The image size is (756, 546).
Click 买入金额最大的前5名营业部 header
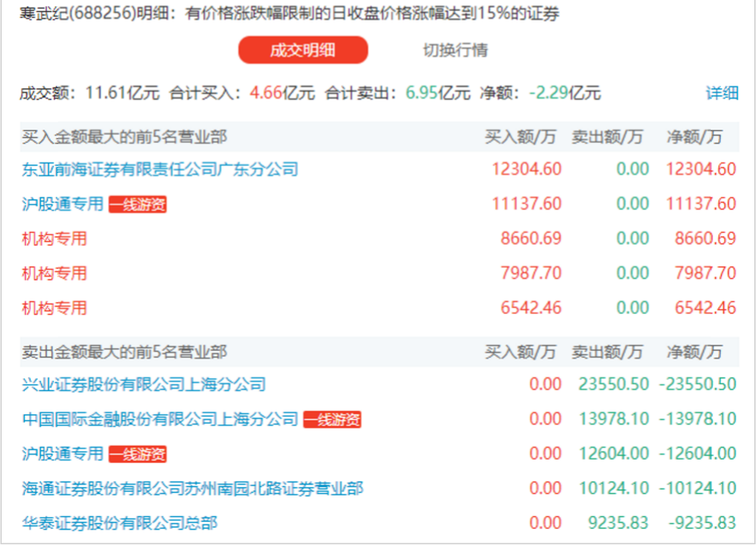[x=124, y=137]
